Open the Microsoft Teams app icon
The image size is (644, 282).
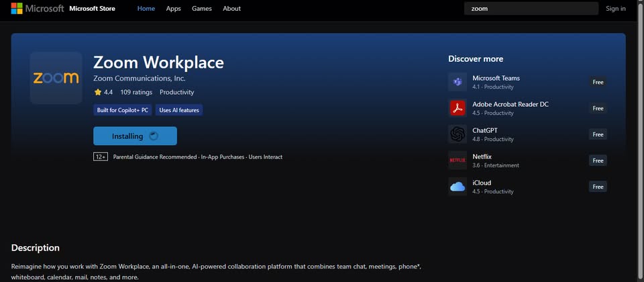click(x=458, y=82)
